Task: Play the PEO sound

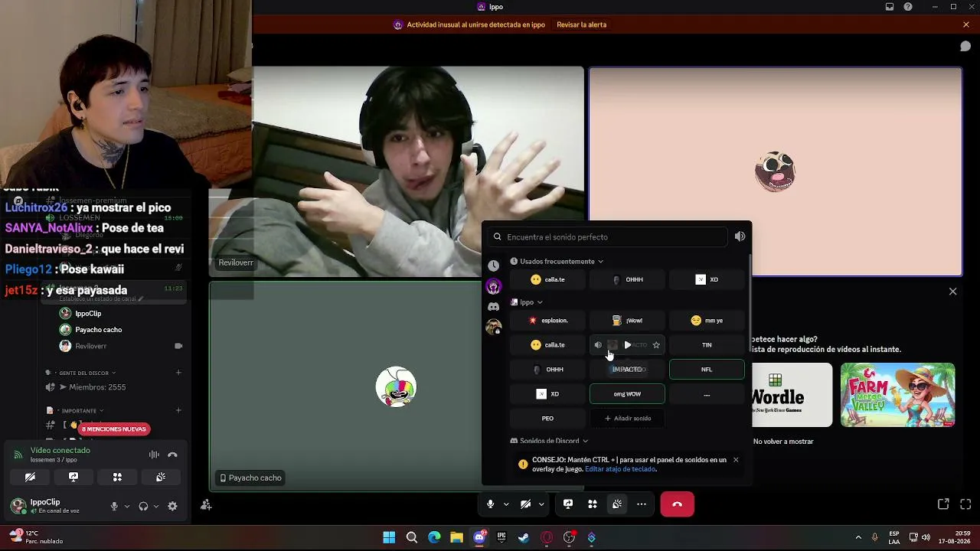Action: click(547, 419)
